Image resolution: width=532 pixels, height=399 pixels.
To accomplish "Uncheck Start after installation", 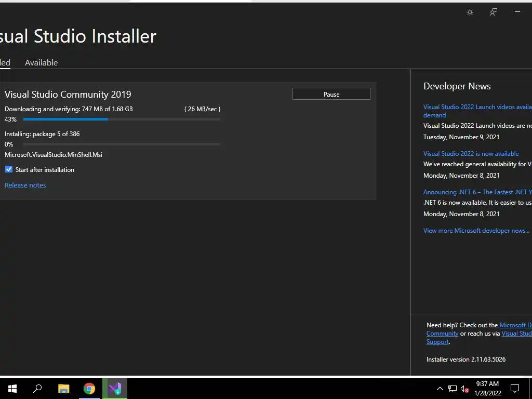I will point(9,169).
